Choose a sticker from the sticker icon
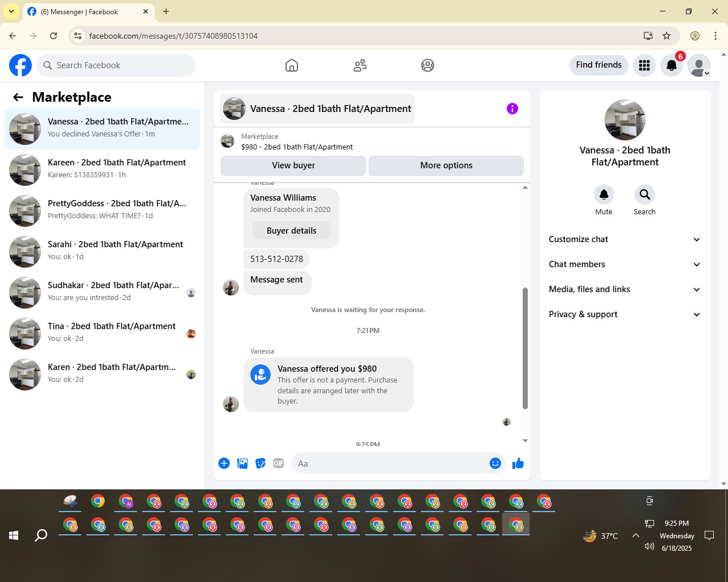This screenshot has width=728, height=582. click(260, 463)
